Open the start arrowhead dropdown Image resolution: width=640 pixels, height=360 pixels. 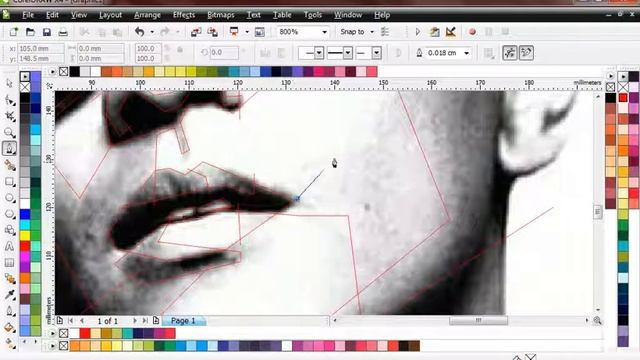319,53
